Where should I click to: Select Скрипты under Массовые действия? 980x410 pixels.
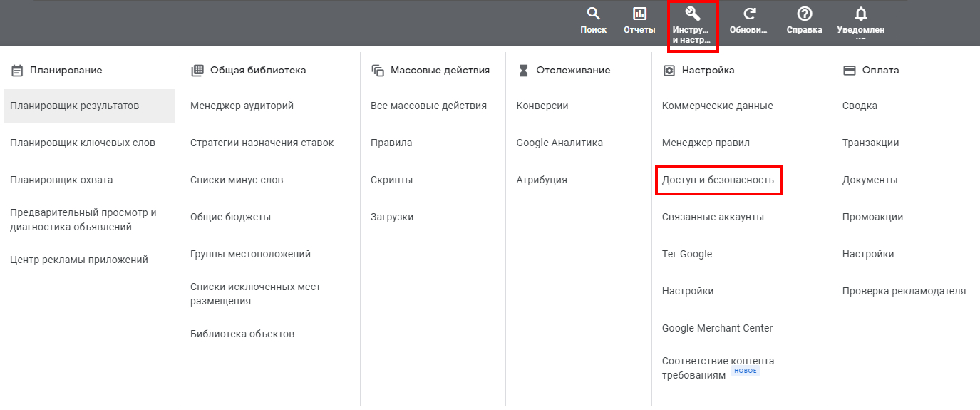(391, 180)
